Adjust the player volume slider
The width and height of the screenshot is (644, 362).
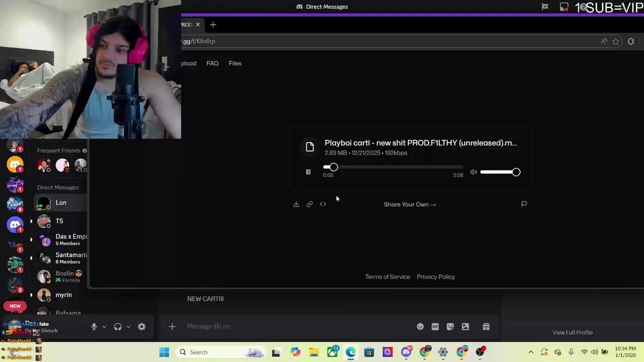(500, 172)
